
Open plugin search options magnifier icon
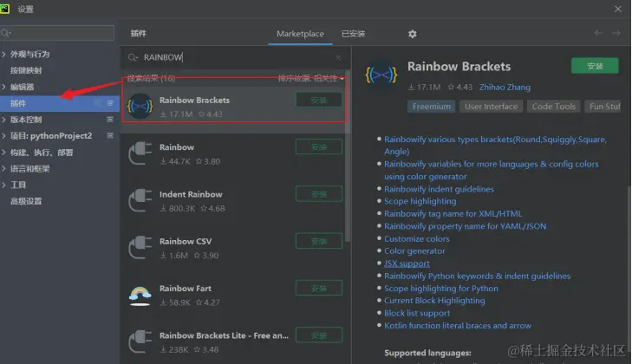pyautogui.click(x=133, y=58)
